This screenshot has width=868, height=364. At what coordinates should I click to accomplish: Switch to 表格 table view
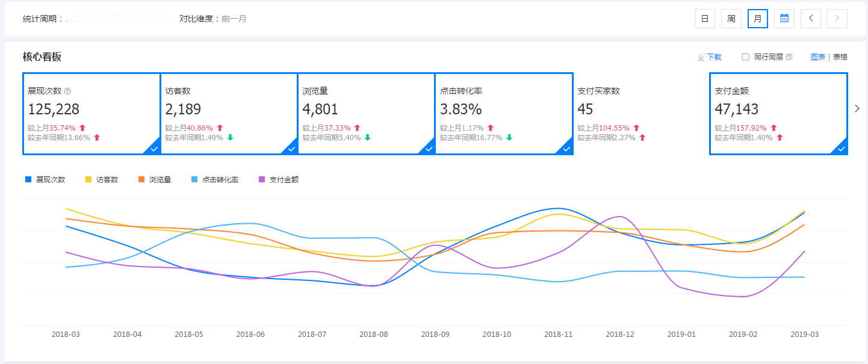(x=840, y=57)
